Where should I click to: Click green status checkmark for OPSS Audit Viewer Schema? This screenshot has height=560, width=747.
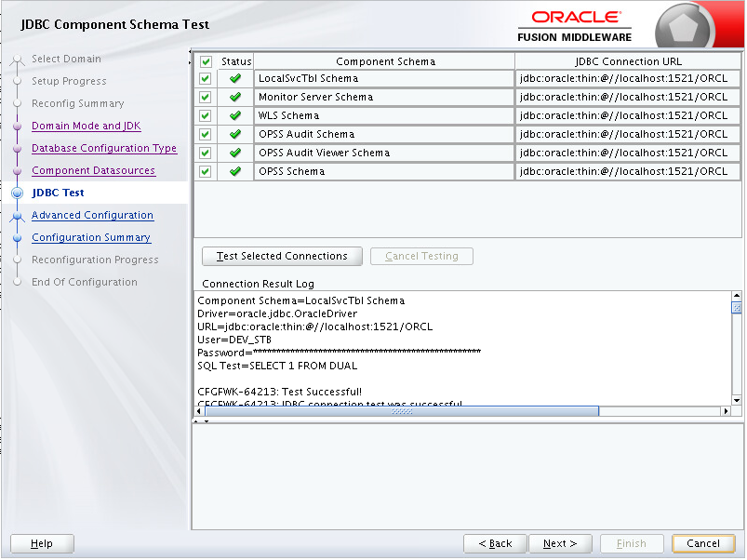click(234, 153)
